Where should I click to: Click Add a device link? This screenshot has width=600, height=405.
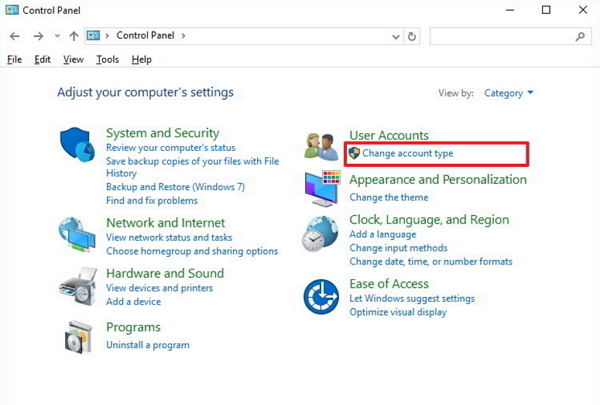click(134, 302)
